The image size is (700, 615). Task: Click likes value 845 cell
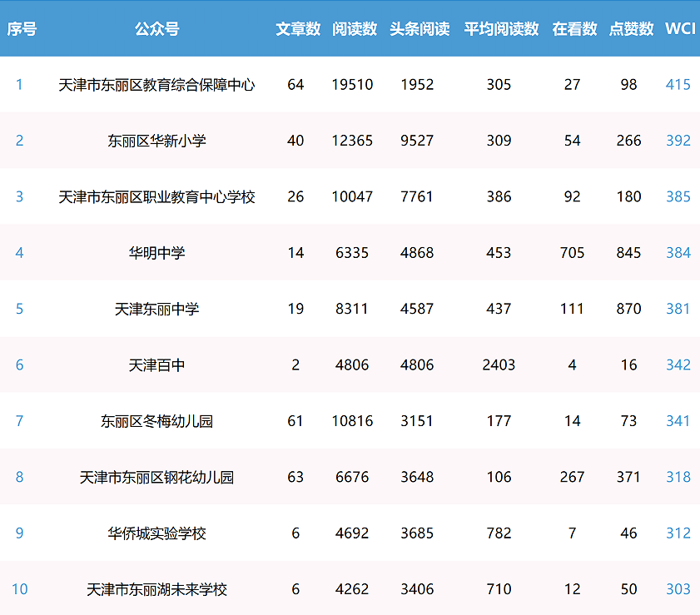point(628,253)
